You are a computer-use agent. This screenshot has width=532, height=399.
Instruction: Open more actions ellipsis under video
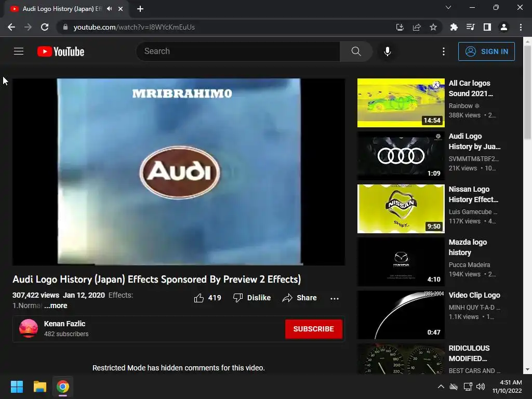[335, 299]
